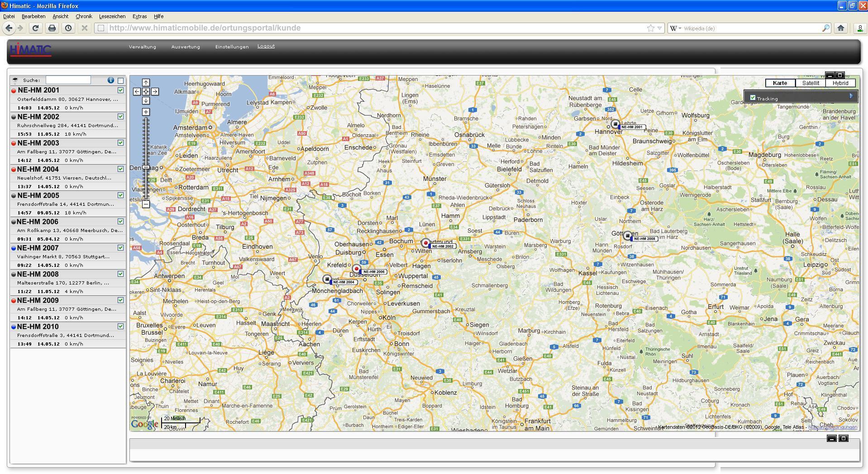Image resolution: width=868 pixels, height=474 pixels.
Task: Open the Lesezeichen menu
Action: (112, 16)
